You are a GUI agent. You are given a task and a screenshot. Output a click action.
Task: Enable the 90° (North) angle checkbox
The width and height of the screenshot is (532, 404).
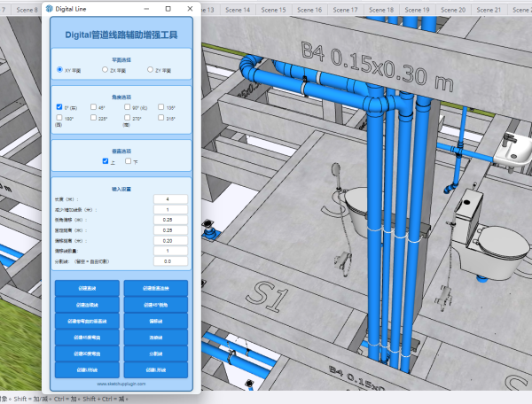127,106
